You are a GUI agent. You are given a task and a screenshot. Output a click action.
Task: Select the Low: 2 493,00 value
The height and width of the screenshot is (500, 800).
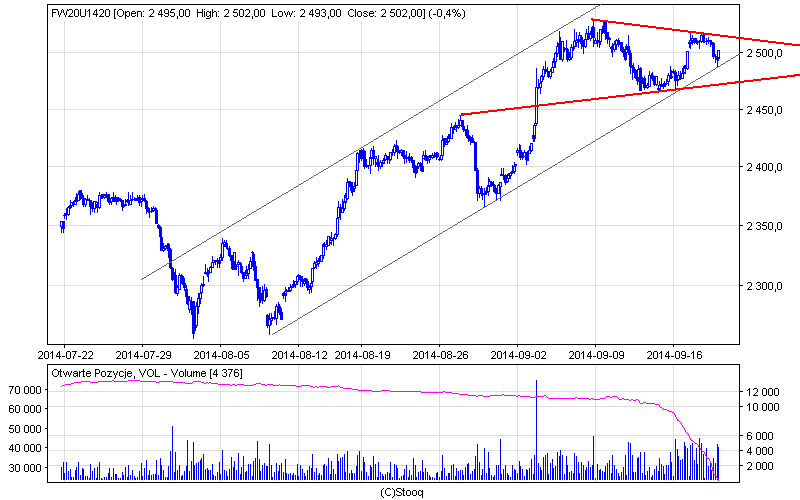[306, 14]
